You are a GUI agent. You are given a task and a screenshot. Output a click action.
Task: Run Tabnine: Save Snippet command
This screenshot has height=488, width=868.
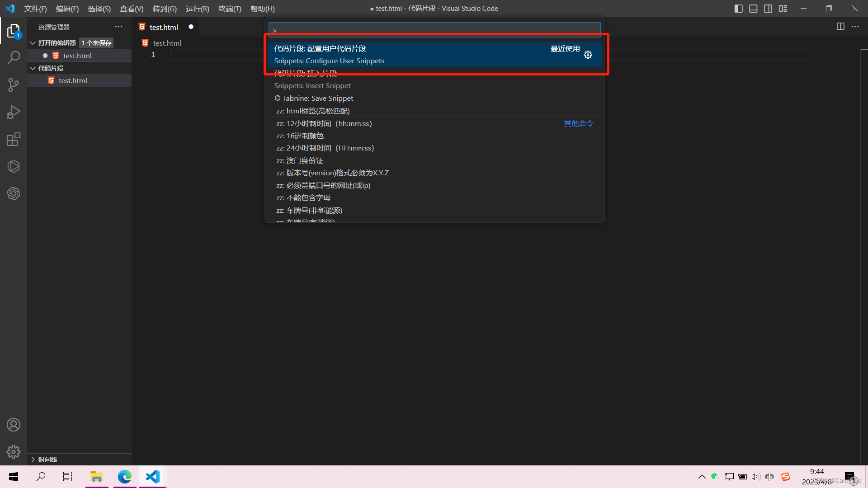pyautogui.click(x=318, y=98)
